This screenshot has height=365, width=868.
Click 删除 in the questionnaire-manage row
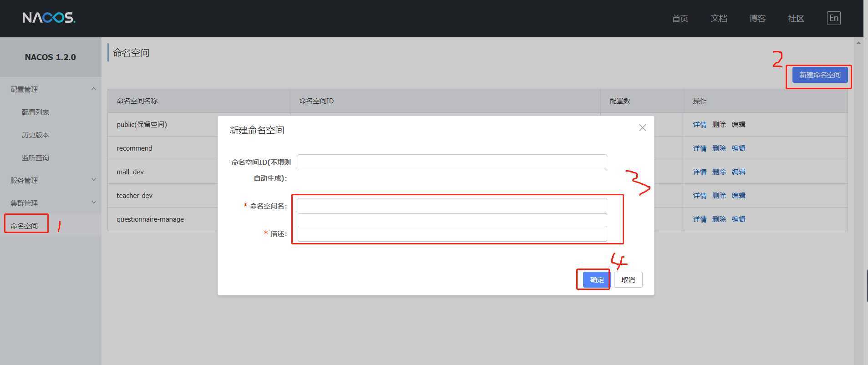pyautogui.click(x=719, y=219)
